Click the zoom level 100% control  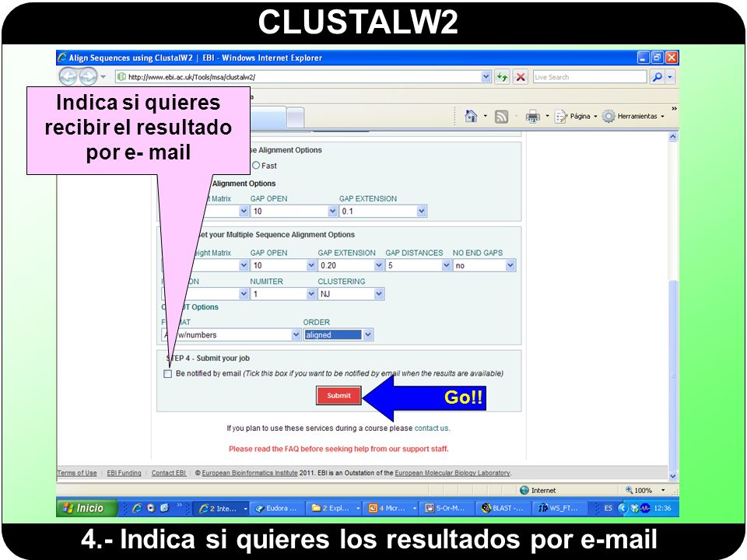pyautogui.click(x=646, y=490)
